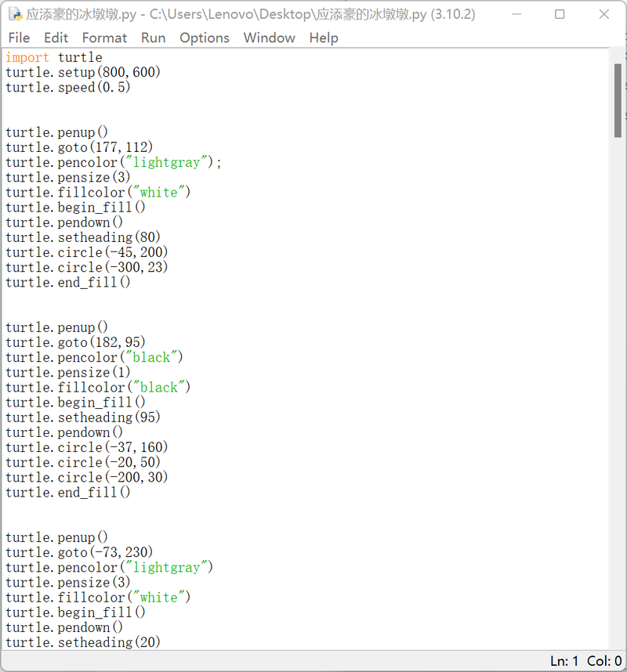
Task: Open the Help menu
Action: pyautogui.click(x=324, y=38)
